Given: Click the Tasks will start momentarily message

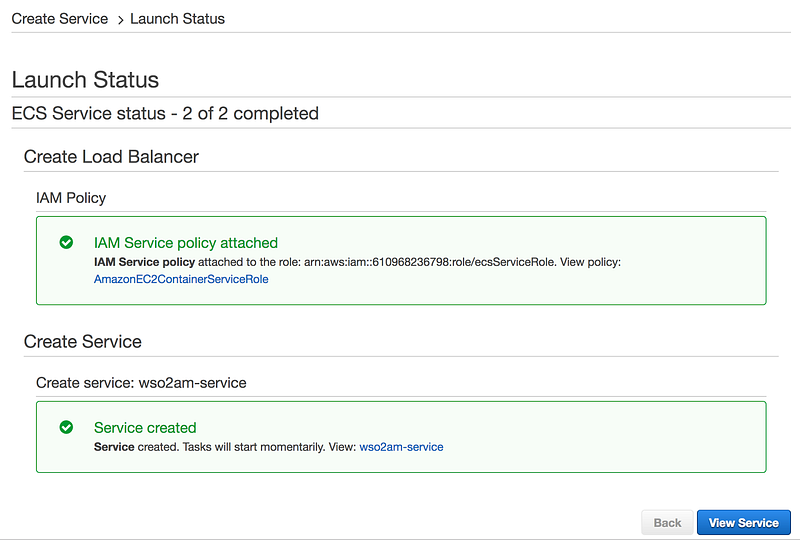Looking at the screenshot, I should click(256, 447).
